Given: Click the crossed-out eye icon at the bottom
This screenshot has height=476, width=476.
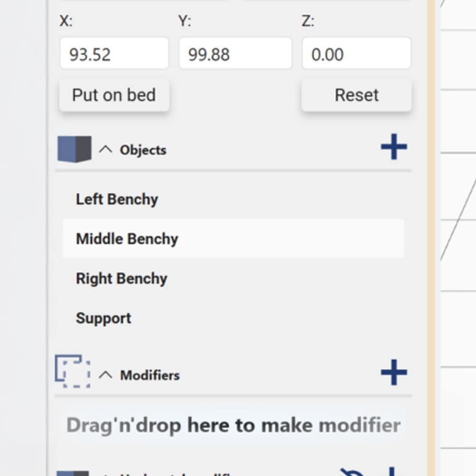Looking at the screenshot, I should tap(352, 472).
